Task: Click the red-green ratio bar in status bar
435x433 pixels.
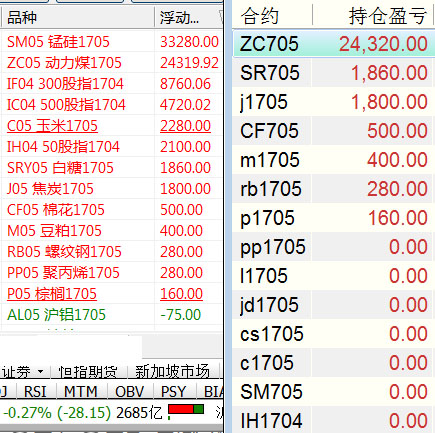Action: pos(186,409)
